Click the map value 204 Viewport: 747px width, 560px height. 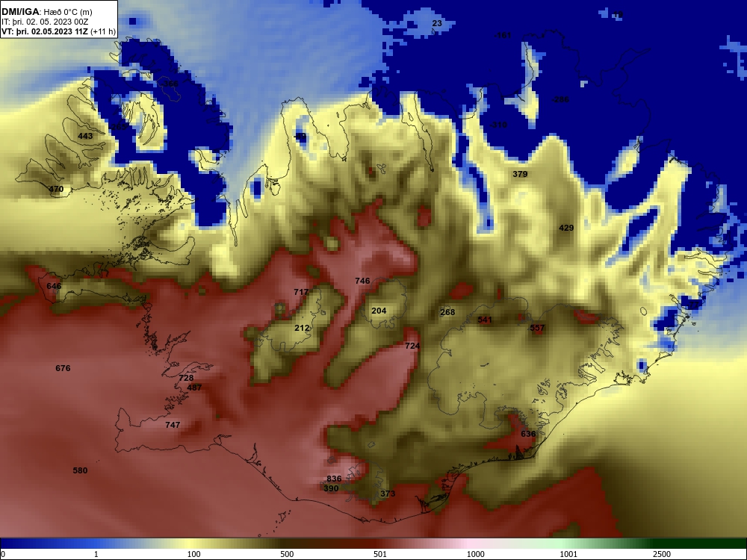(379, 311)
